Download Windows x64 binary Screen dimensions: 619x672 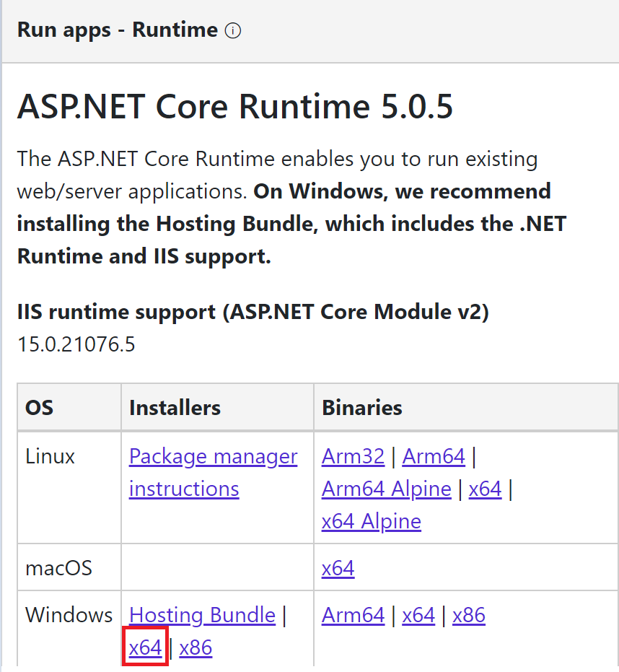(418, 616)
